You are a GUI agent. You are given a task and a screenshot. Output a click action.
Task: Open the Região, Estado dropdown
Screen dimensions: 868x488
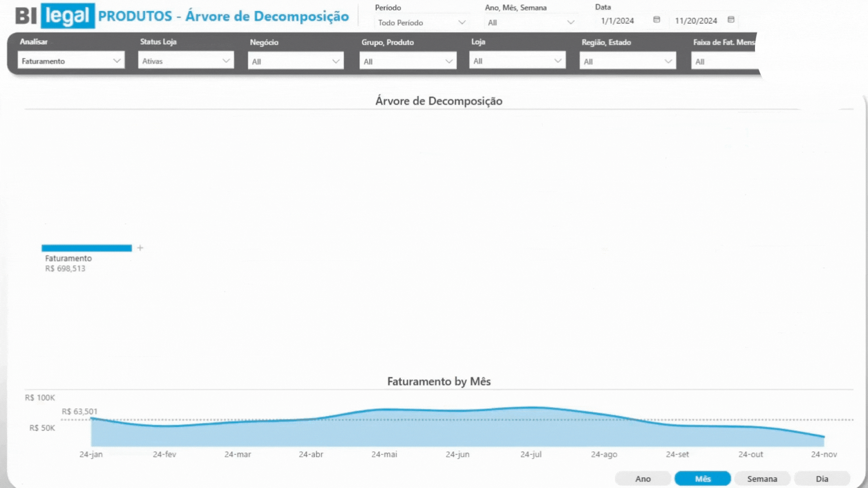pos(627,61)
